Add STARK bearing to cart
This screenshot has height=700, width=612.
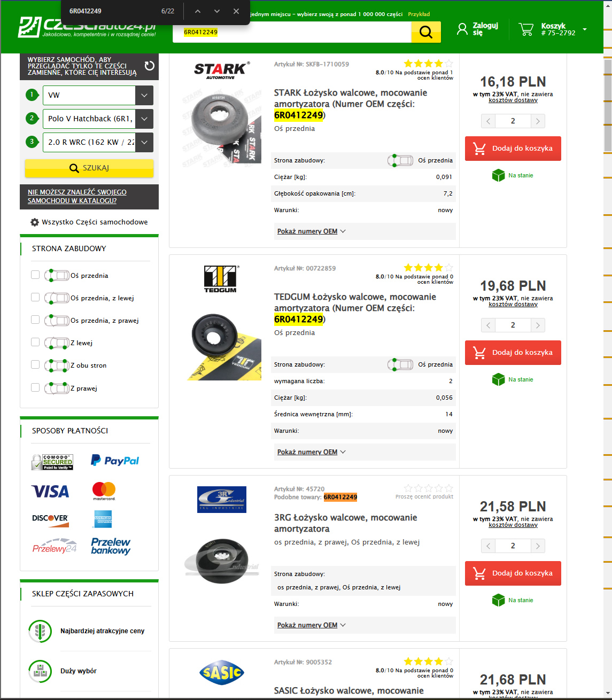coord(513,149)
